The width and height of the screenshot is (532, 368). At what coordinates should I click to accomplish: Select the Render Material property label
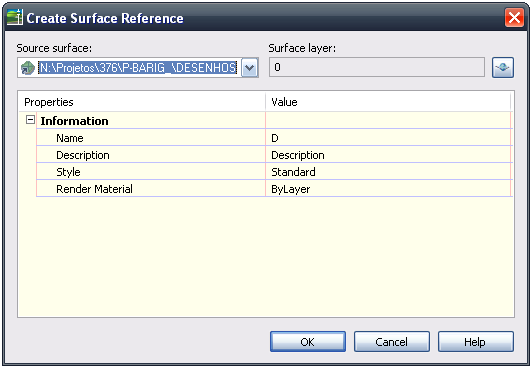[94, 189]
